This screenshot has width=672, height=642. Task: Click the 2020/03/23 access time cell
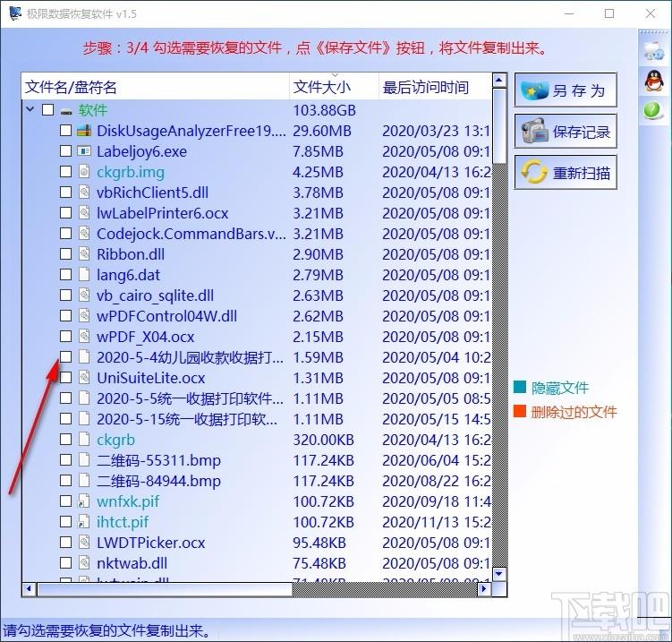click(x=437, y=131)
